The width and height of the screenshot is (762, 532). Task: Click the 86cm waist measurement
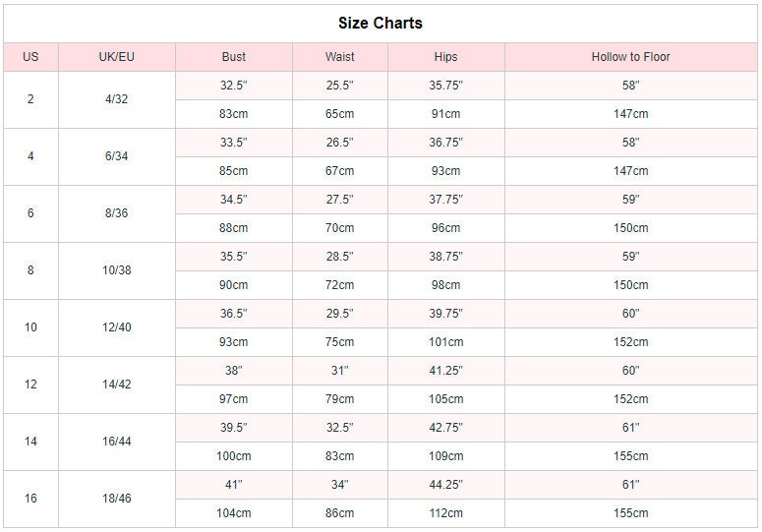tap(340, 513)
